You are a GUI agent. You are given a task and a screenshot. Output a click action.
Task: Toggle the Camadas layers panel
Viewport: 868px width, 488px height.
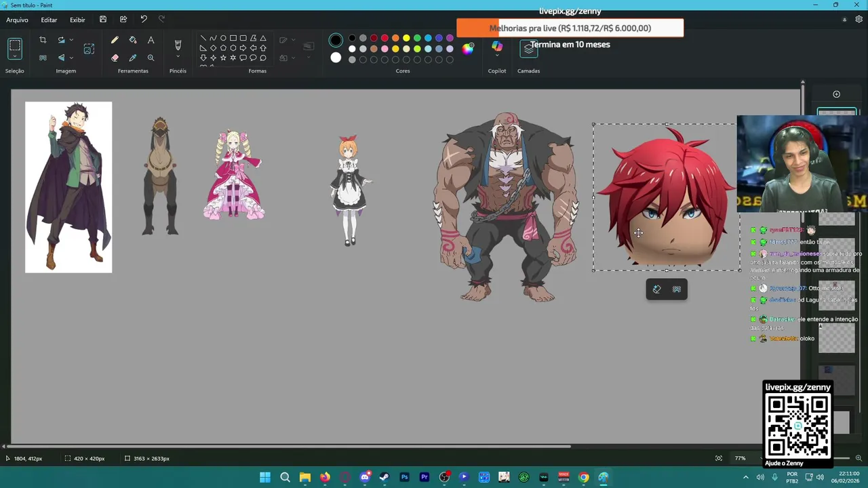click(x=529, y=48)
